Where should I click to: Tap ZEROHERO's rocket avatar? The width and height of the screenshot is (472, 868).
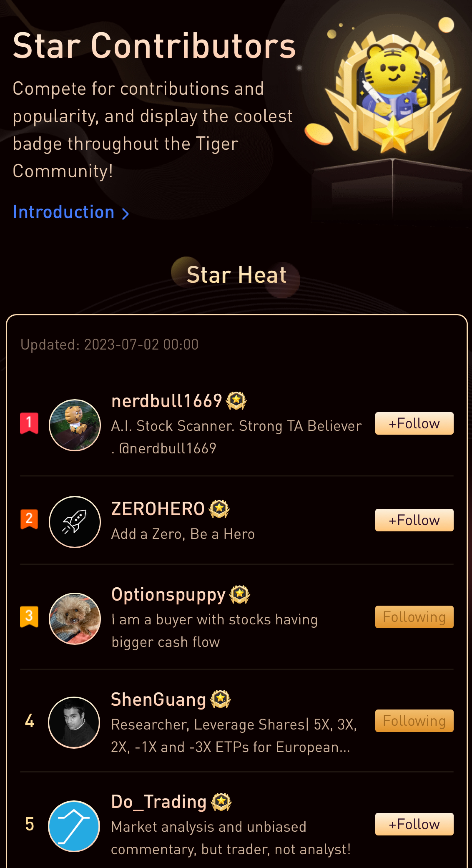[x=75, y=522]
